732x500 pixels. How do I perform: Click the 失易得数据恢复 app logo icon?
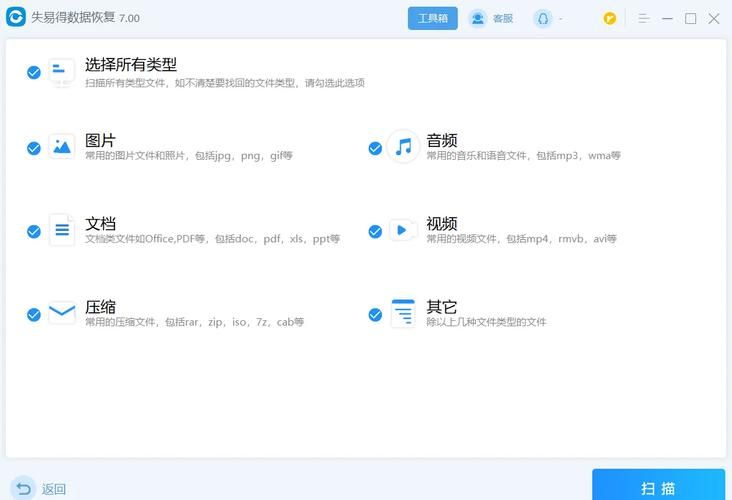16,17
